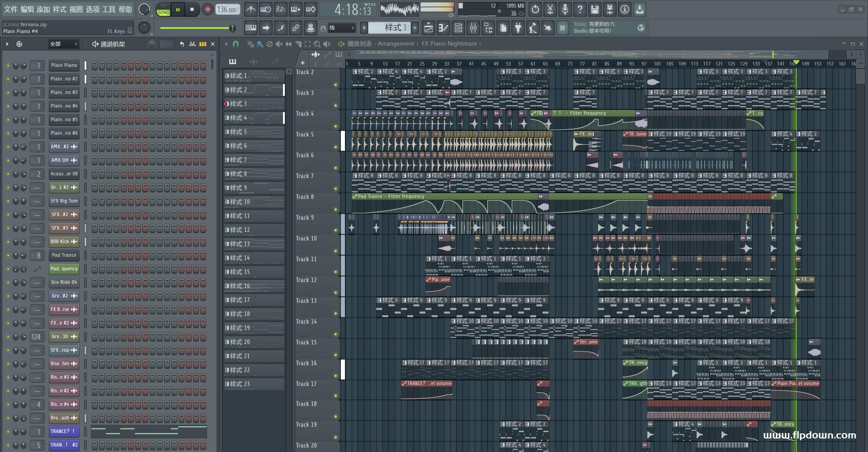
Task: Select the playlist mute tool speaker icon
Action: coord(279,44)
